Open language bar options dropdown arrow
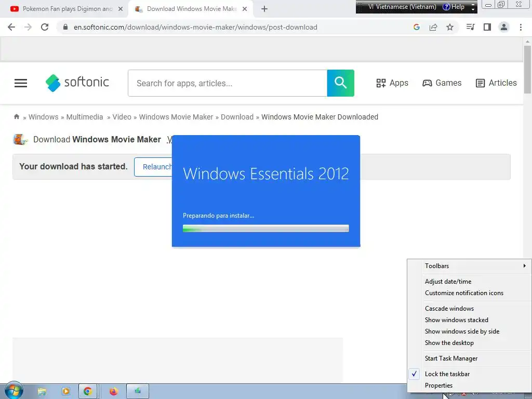The image size is (532, 399). (x=473, y=9)
